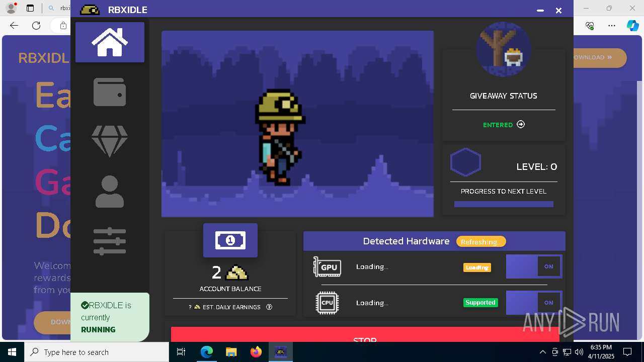Open Browser essentials heart icon in Edge
The image size is (644, 362).
click(590, 26)
